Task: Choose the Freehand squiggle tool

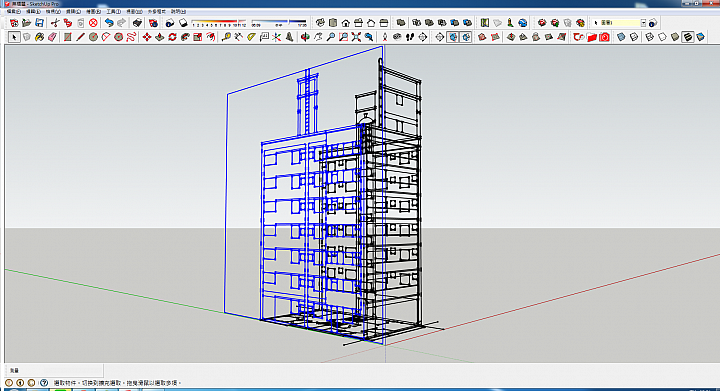Action: click(x=131, y=37)
